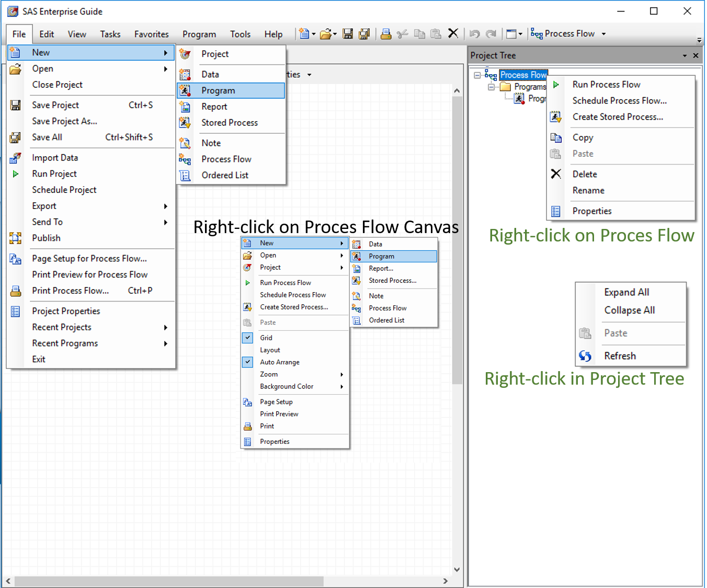Select the Run Process Flow green arrow icon
707x588 pixels.
[556, 84]
